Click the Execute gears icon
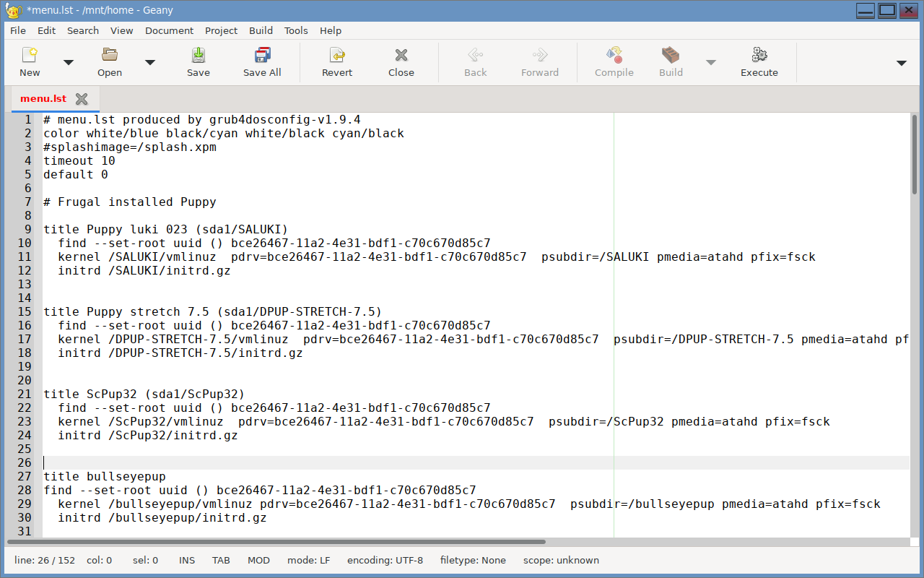Image resolution: width=924 pixels, height=578 pixels. [759, 55]
